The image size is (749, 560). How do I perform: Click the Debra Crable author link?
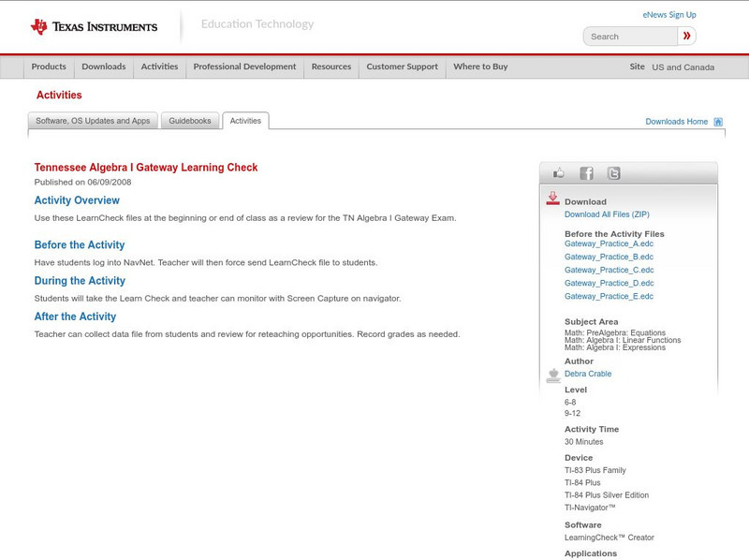point(588,373)
